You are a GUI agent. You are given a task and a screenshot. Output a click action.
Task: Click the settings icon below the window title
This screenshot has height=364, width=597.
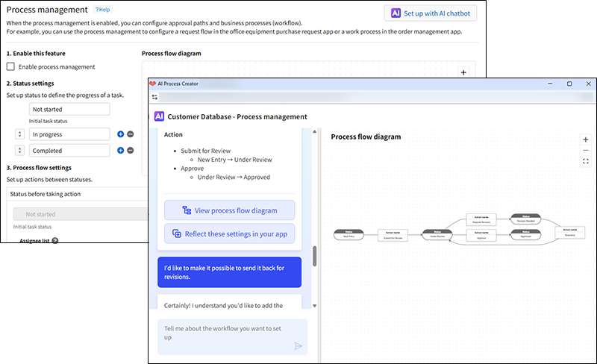tap(154, 97)
